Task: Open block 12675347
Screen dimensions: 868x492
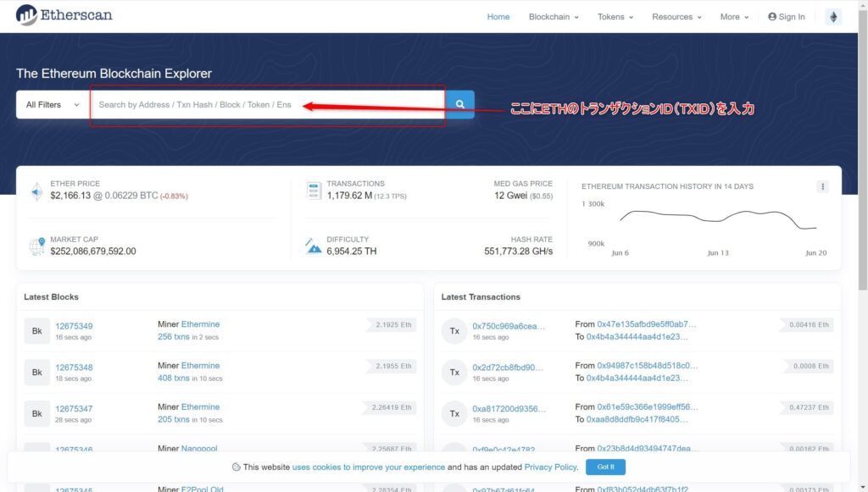Action: pyautogui.click(x=75, y=408)
